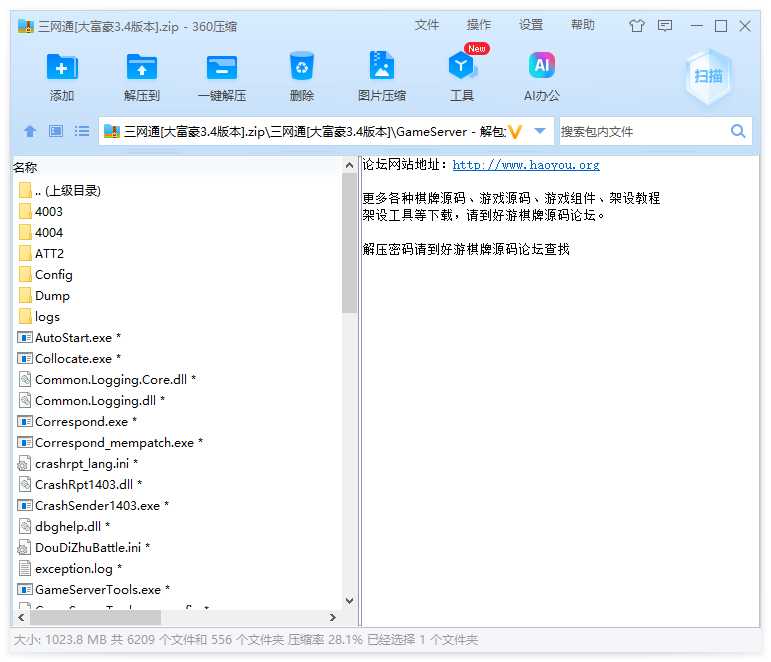Open the AI办公 icon

coord(541,65)
